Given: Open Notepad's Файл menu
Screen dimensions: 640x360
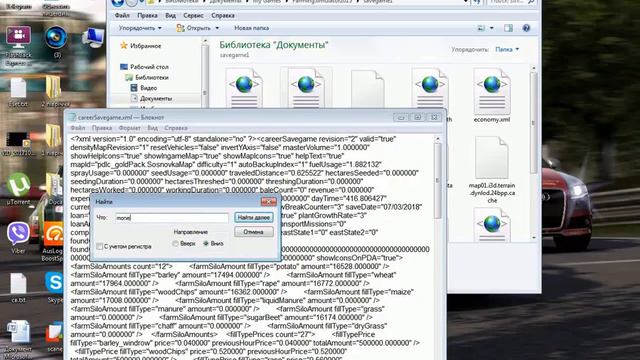Looking at the screenshot, I should 78,128.
